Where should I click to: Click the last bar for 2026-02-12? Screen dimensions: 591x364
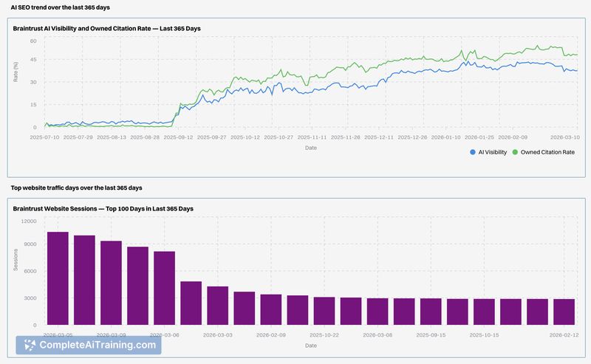click(564, 312)
